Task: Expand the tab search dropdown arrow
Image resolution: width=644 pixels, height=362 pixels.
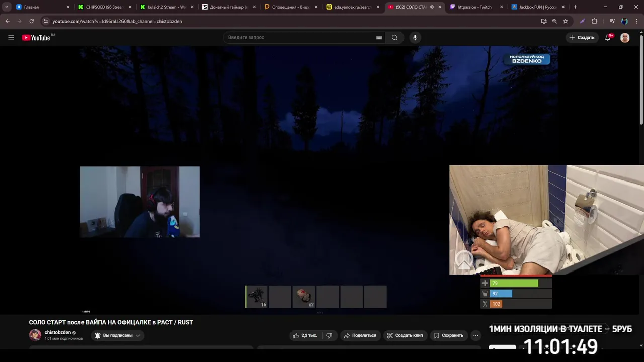Action: pos(7,7)
